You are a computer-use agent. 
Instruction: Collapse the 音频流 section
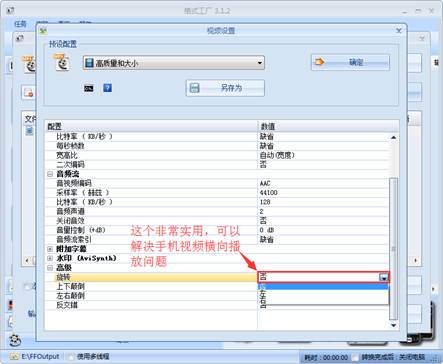coord(50,174)
